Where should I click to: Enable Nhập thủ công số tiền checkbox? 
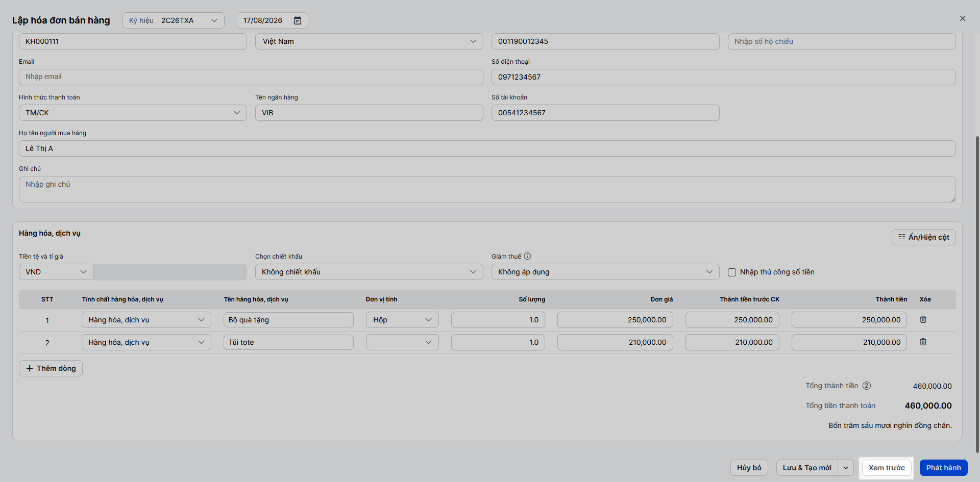click(x=732, y=272)
